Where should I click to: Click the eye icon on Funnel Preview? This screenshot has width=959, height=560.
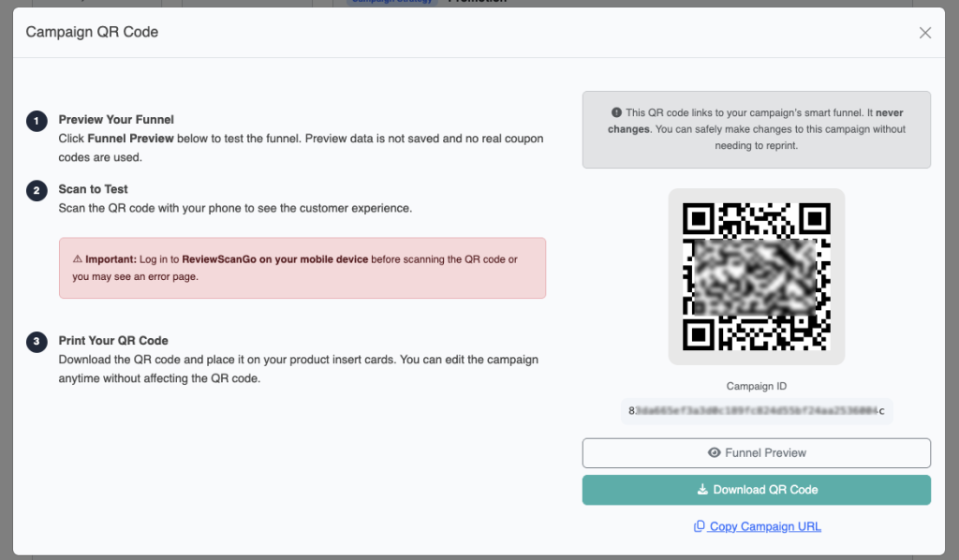(x=715, y=453)
